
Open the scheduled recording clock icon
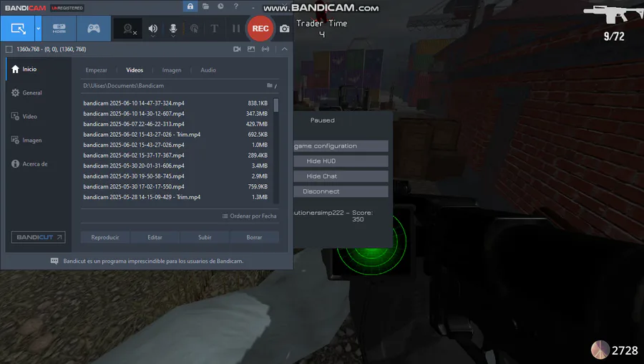point(220,6)
